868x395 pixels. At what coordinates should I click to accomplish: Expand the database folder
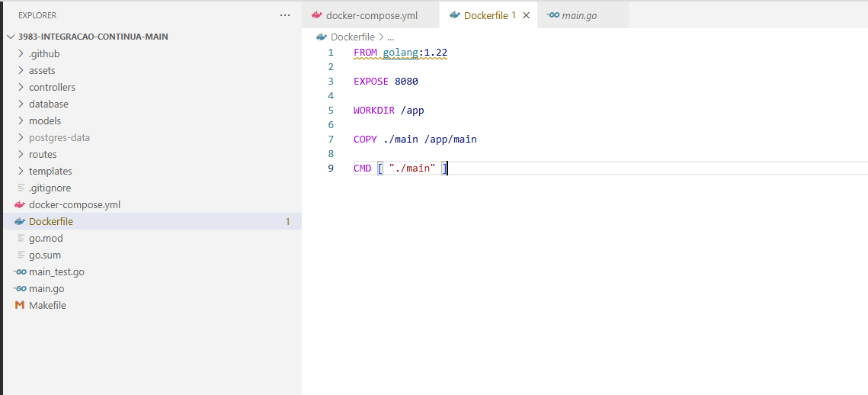(21, 104)
